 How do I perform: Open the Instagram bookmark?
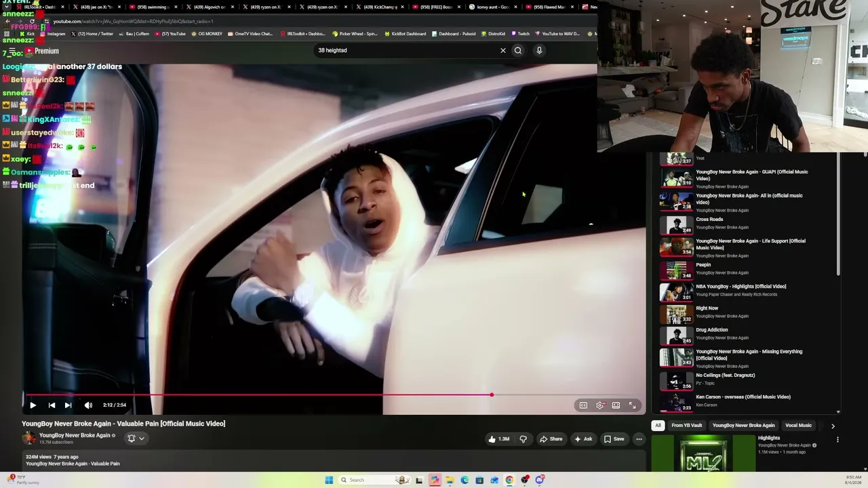(x=54, y=34)
